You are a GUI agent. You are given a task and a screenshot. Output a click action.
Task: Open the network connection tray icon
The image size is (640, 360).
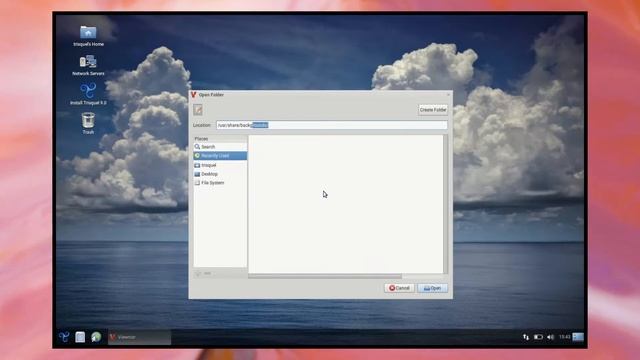(526, 337)
